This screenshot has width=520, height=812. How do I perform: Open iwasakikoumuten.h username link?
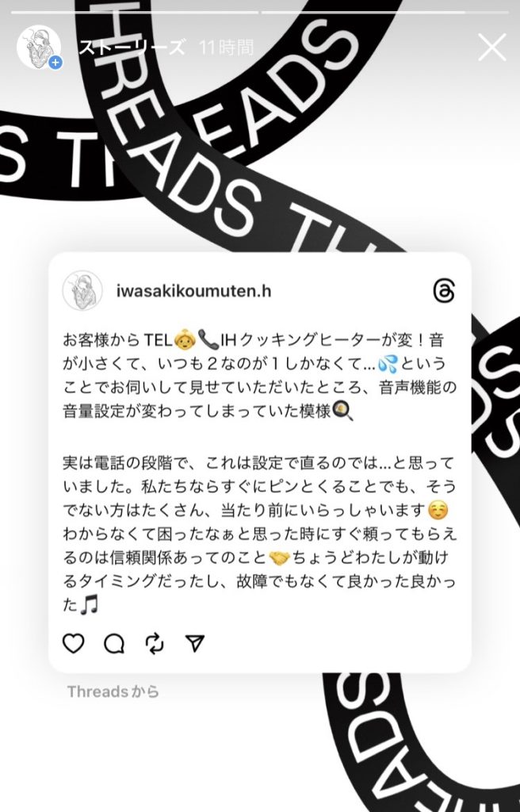(x=193, y=291)
